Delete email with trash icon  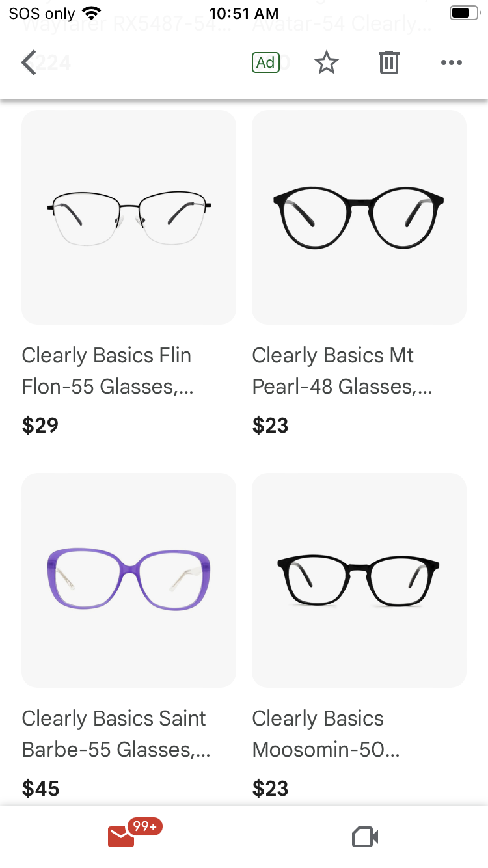pyautogui.click(x=388, y=62)
